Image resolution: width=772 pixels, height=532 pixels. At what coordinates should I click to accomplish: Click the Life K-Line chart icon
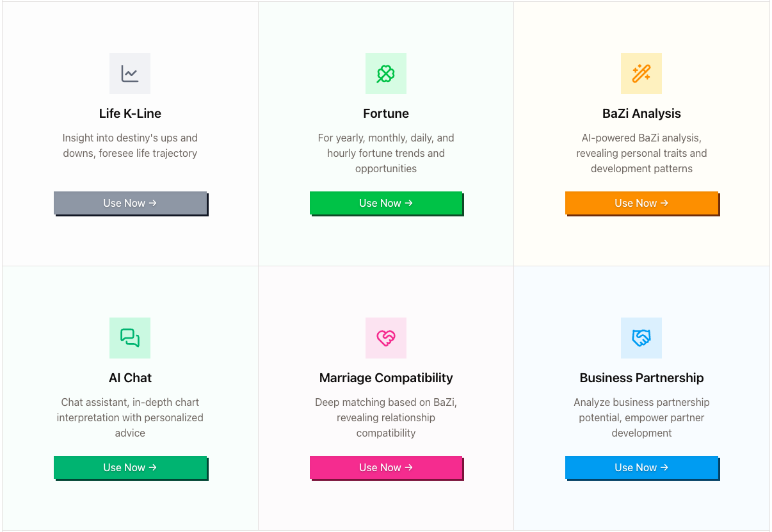(130, 74)
